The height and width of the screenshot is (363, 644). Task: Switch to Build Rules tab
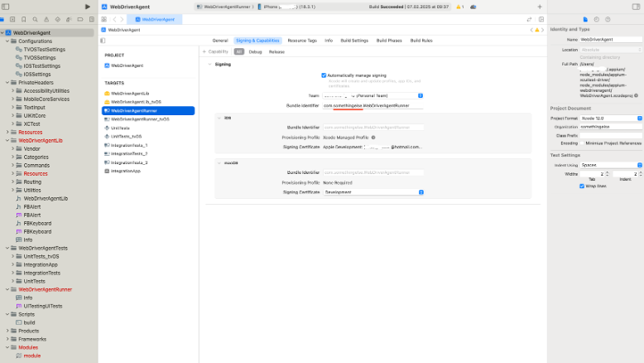421,41
